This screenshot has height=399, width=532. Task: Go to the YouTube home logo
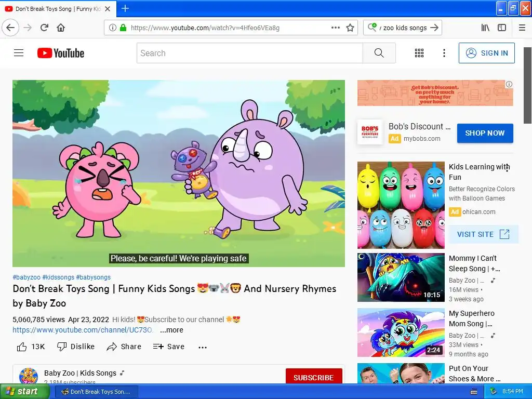click(61, 53)
